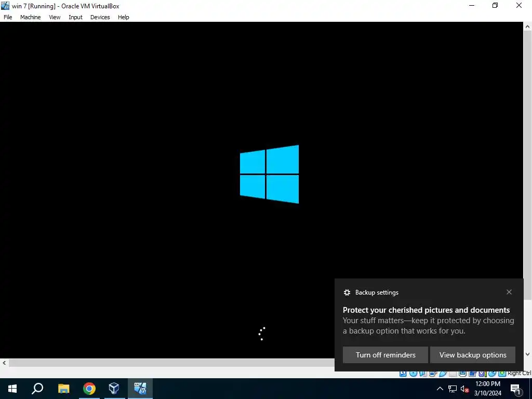Open the Input menu

pyautogui.click(x=75, y=17)
